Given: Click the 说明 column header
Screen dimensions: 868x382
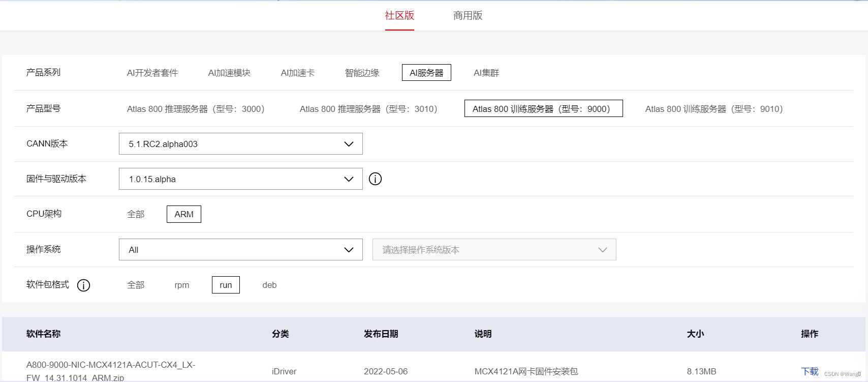Looking at the screenshot, I should (483, 334).
